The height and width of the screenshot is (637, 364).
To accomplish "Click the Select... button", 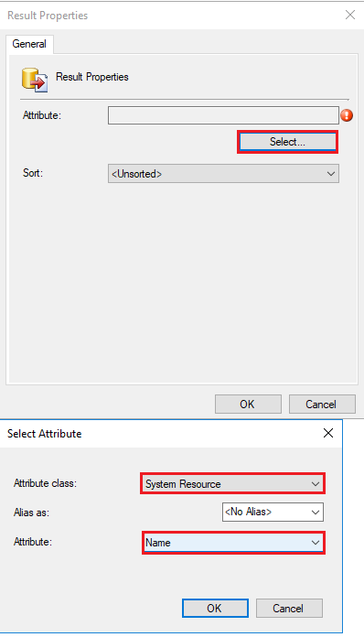I will [287, 142].
